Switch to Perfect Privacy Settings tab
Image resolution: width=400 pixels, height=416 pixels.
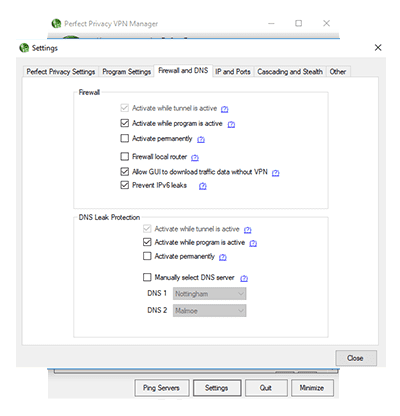[61, 72]
